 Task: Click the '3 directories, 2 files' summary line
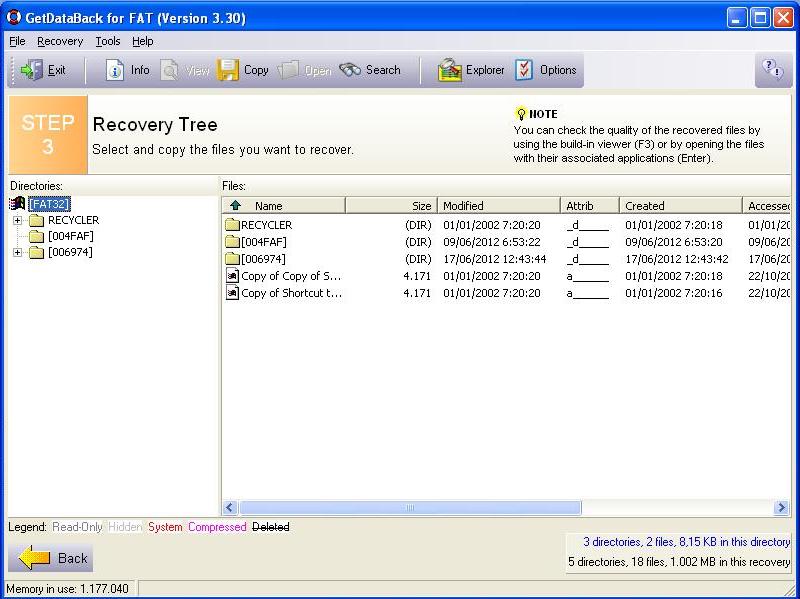pos(686,542)
